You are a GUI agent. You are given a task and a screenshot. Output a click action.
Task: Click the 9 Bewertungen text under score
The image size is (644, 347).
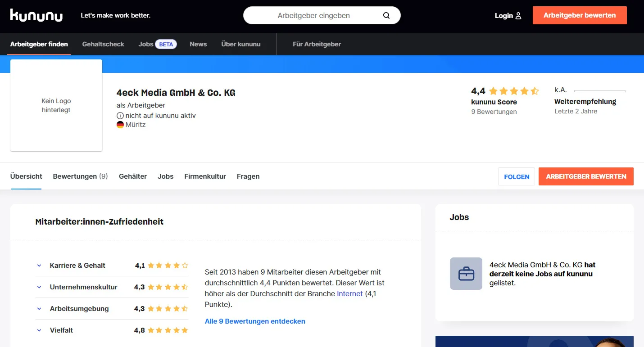pyautogui.click(x=494, y=112)
